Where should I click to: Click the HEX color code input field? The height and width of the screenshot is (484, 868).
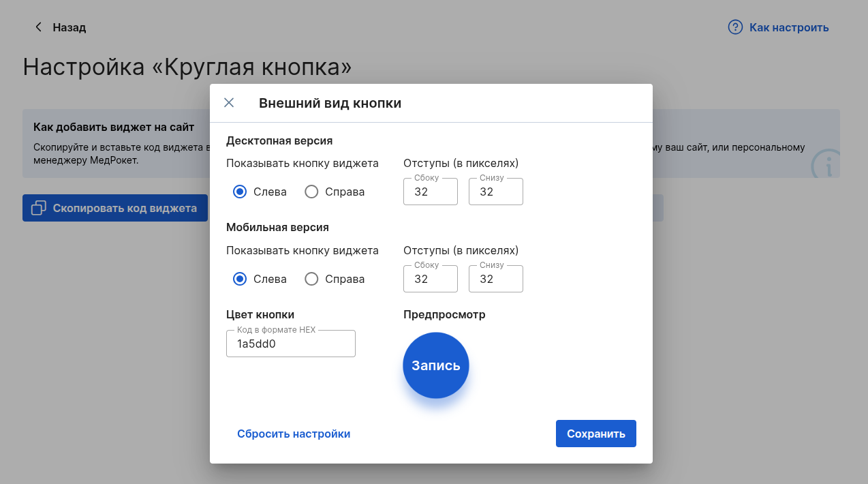pos(291,344)
